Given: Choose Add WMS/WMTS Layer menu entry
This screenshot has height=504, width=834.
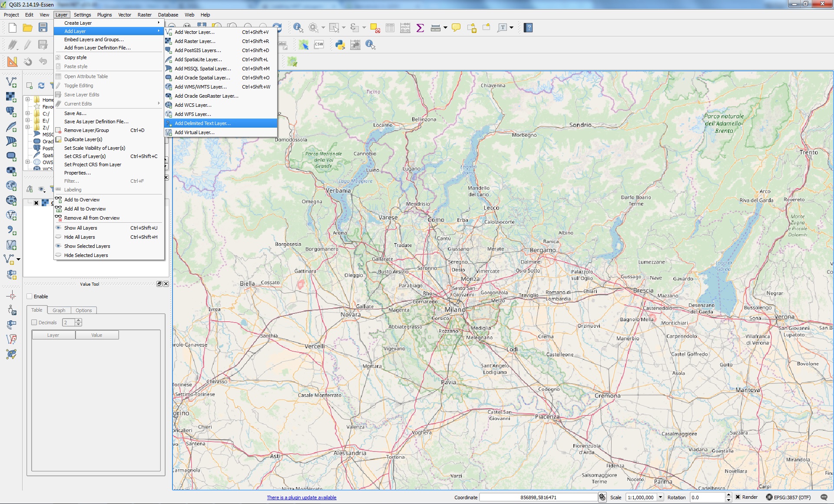Looking at the screenshot, I should (221, 87).
